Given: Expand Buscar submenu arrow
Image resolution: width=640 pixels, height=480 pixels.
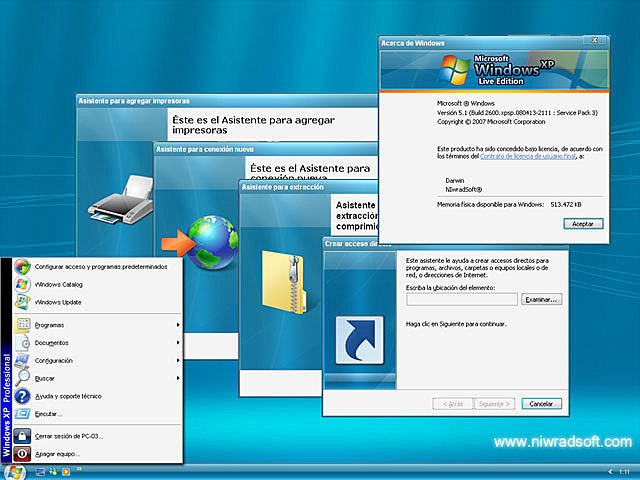Looking at the screenshot, I should (x=178, y=378).
